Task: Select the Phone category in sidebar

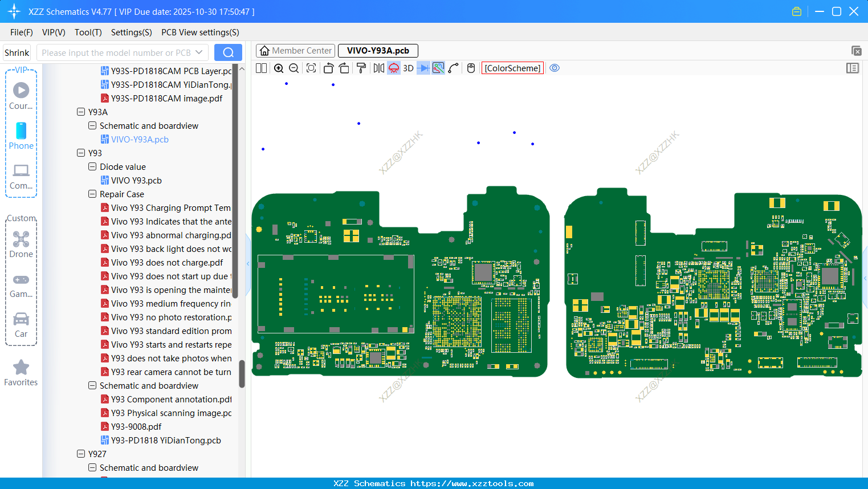Action: [x=21, y=136]
